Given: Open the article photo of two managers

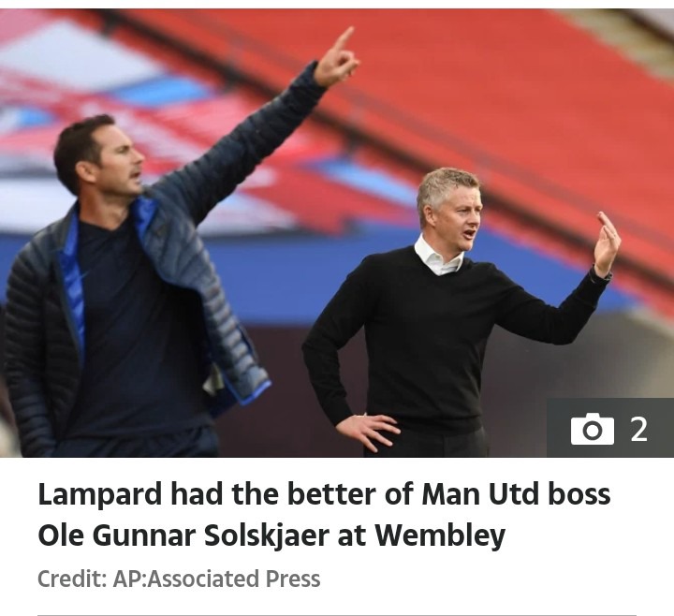Looking at the screenshot, I should tap(337, 233).
